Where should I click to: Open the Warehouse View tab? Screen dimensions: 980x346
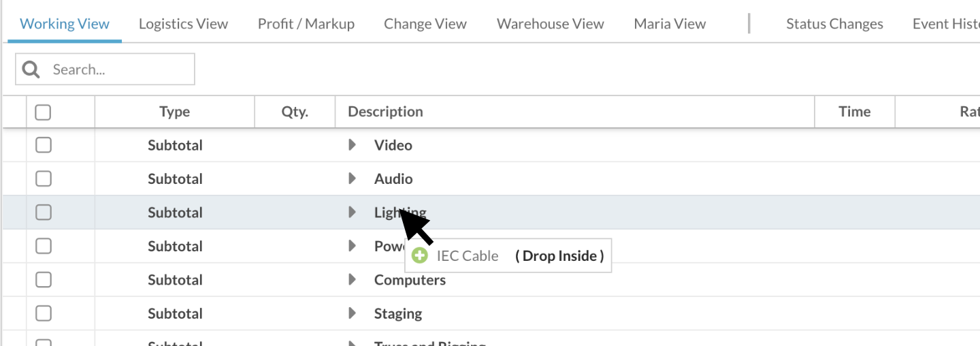551,24
